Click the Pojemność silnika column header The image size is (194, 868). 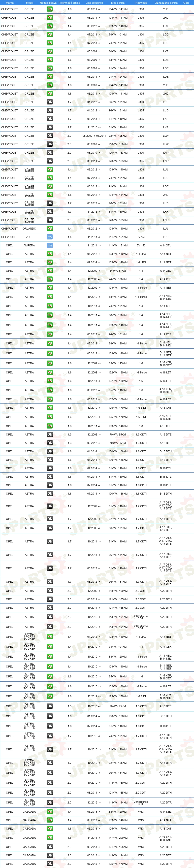click(69, 3)
